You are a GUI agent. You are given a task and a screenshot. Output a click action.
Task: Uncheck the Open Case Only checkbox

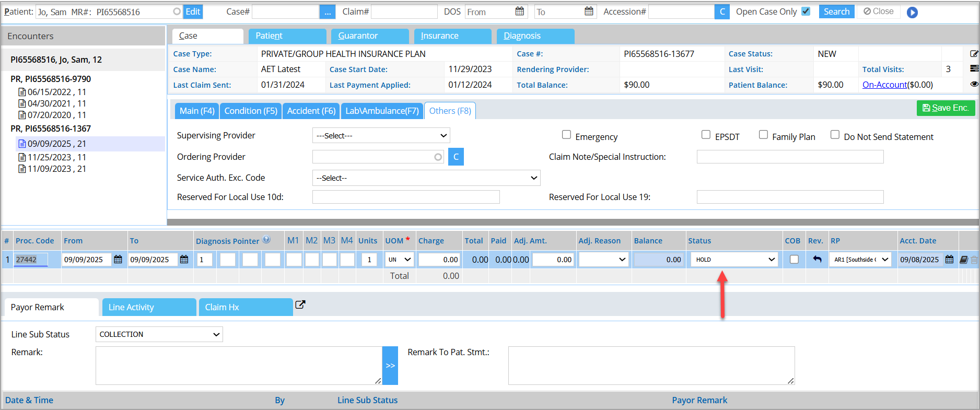click(806, 11)
